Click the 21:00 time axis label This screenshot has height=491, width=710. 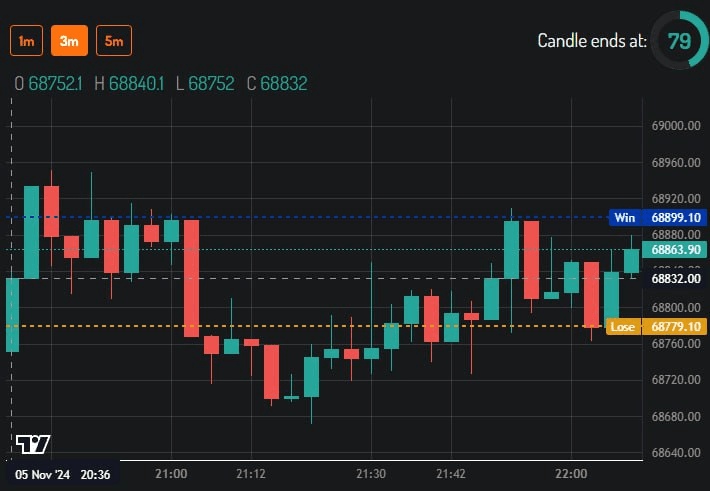[x=171, y=474]
